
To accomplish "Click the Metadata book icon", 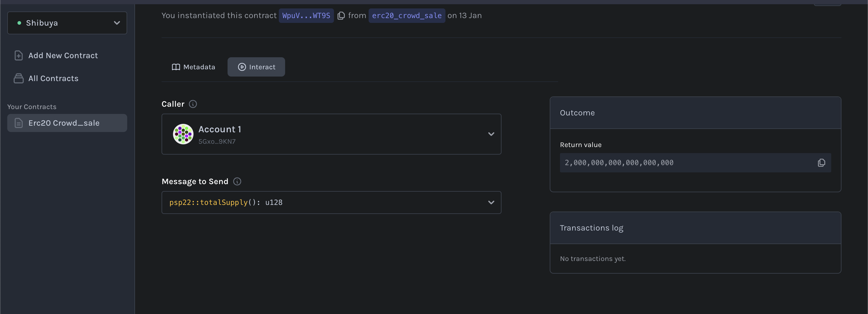I will [x=176, y=67].
